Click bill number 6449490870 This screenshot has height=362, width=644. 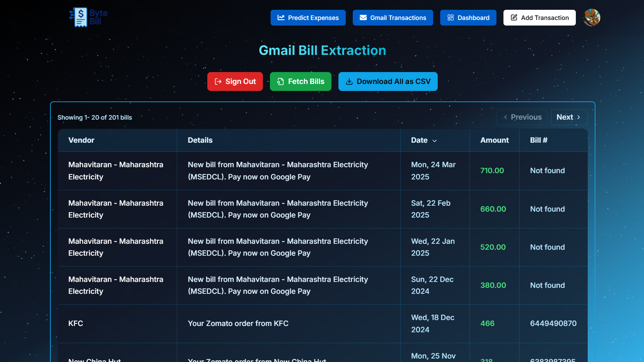tap(553, 324)
